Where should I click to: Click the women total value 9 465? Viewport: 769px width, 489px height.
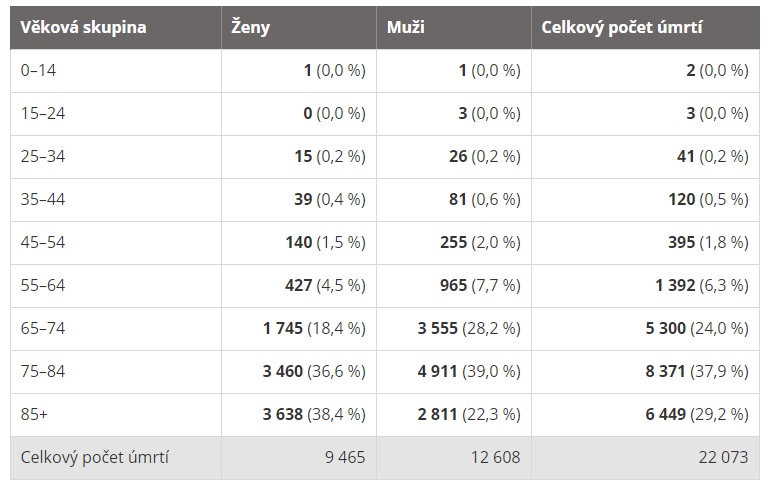click(345, 458)
